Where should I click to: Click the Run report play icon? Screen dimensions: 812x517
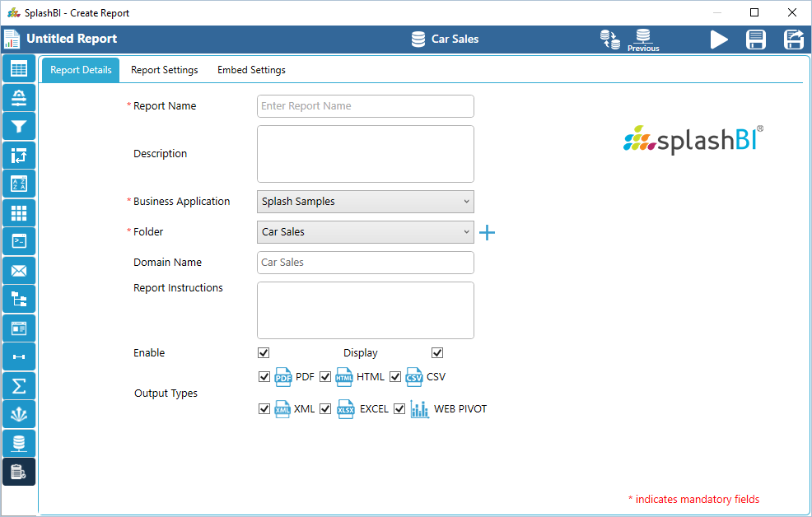[719, 40]
